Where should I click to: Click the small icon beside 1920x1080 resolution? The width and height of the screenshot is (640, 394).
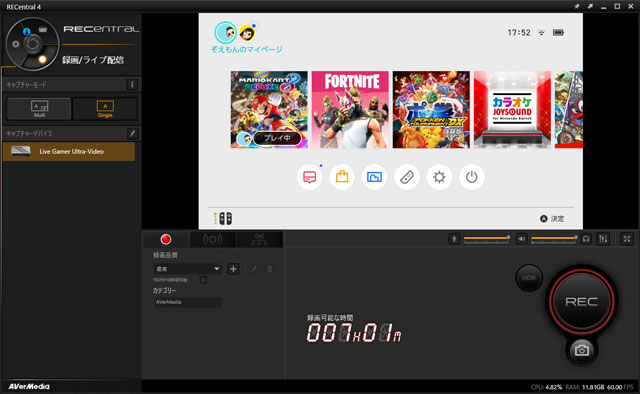(203, 280)
